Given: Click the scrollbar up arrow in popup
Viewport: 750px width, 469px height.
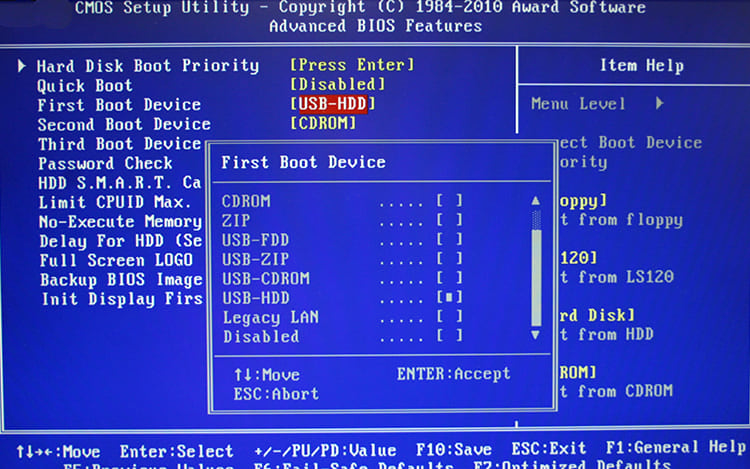Looking at the screenshot, I should pos(536,201).
